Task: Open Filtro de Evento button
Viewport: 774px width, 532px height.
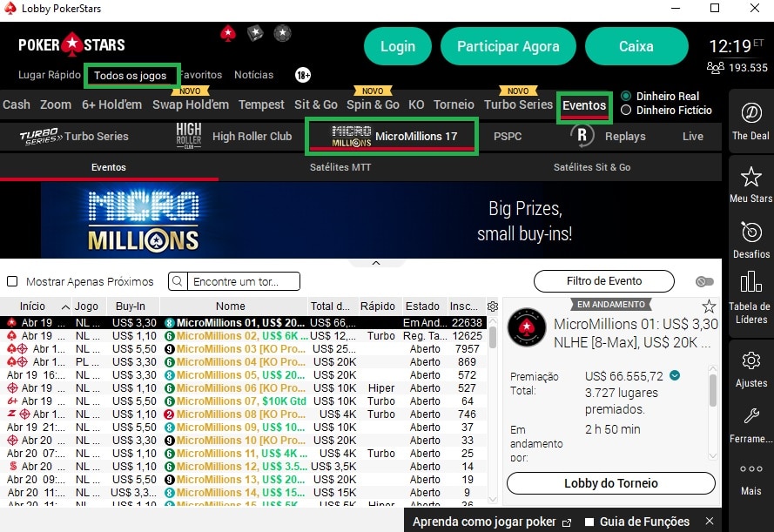Action: tap(604, 281)
